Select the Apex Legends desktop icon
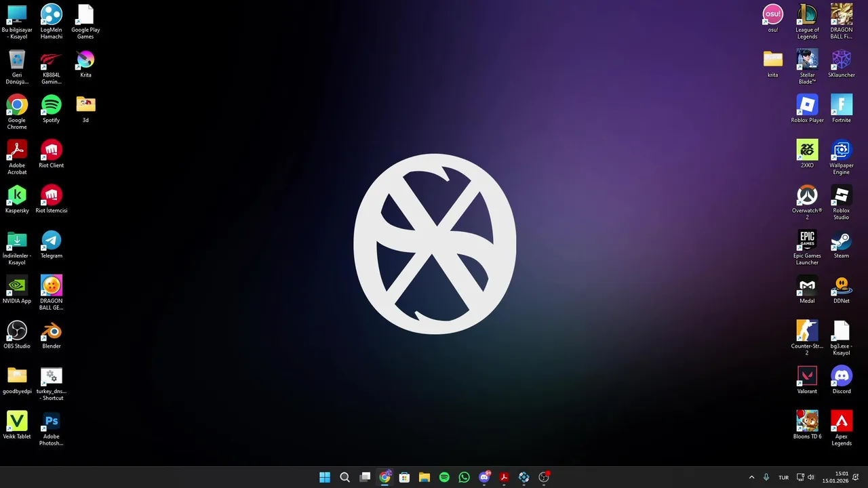Screen dimensions: 868x488 (842, 428)
